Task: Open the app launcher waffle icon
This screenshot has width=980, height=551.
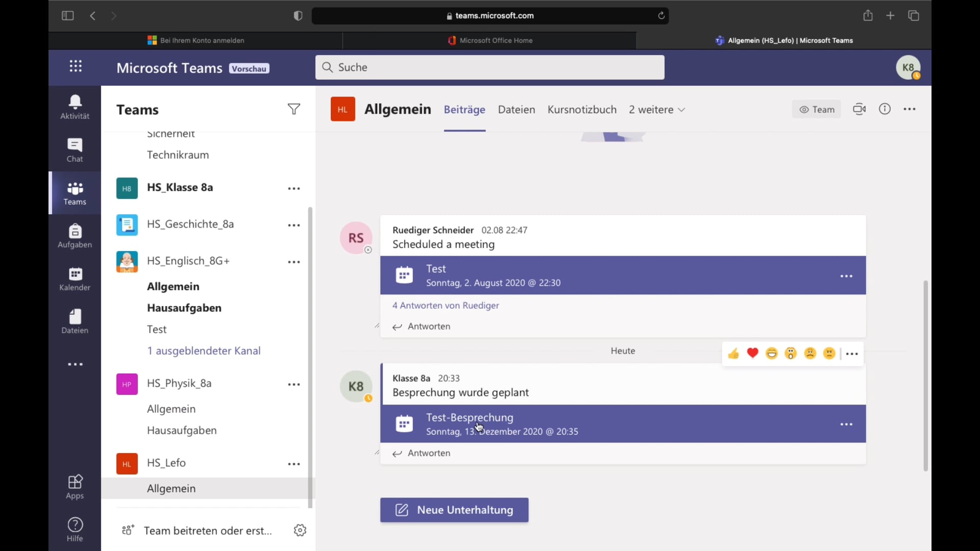Action: click(x=75, y=66)
